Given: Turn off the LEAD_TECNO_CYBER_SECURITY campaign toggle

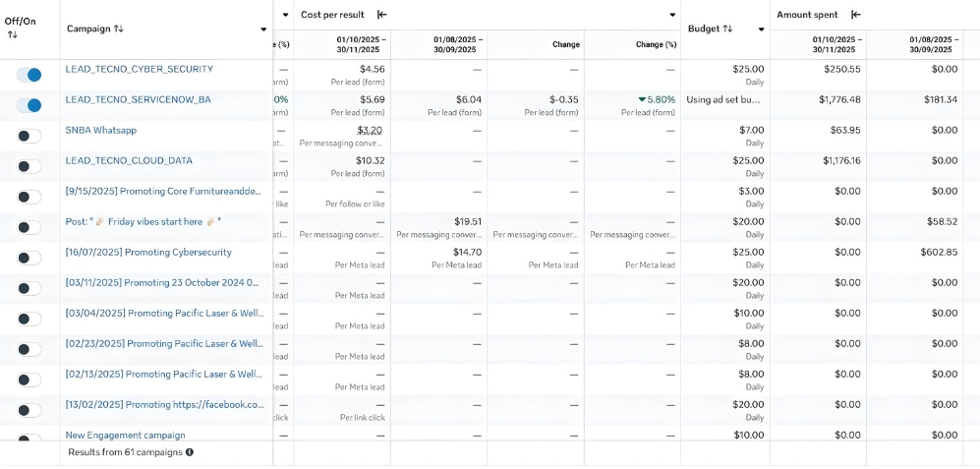Looking at the screenshot, I should point(29,75).
